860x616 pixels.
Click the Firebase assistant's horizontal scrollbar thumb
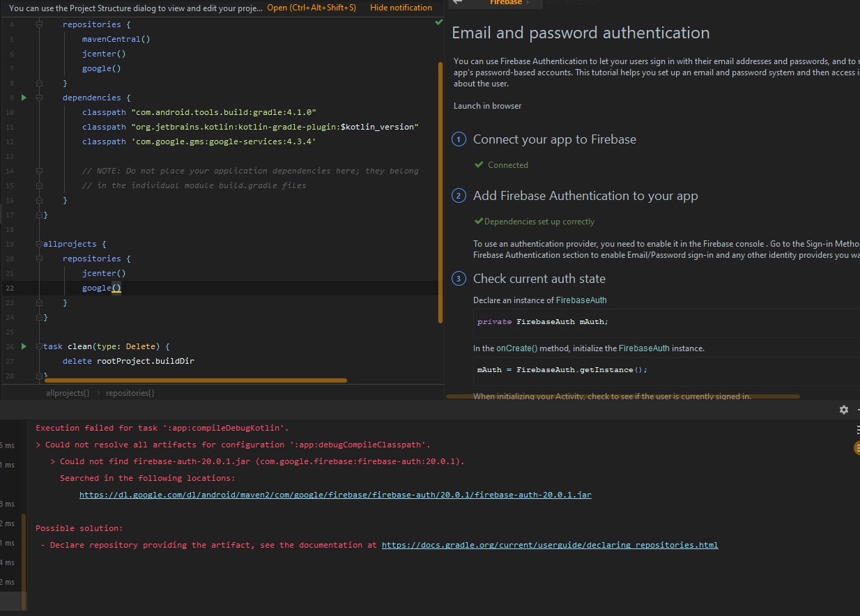[x=622, y=396]
